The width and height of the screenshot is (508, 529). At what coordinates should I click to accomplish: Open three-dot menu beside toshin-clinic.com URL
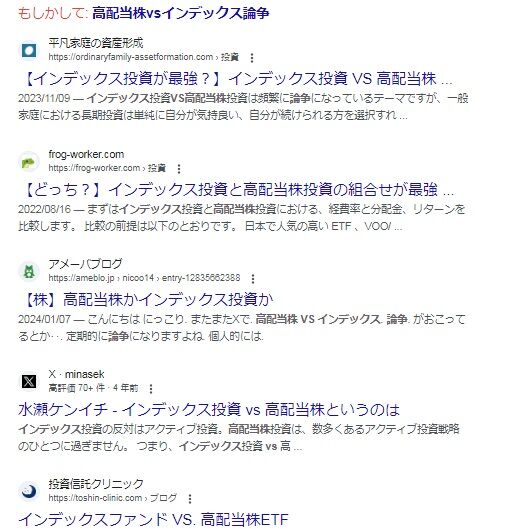pyautogui.click(x=190, y=499)
